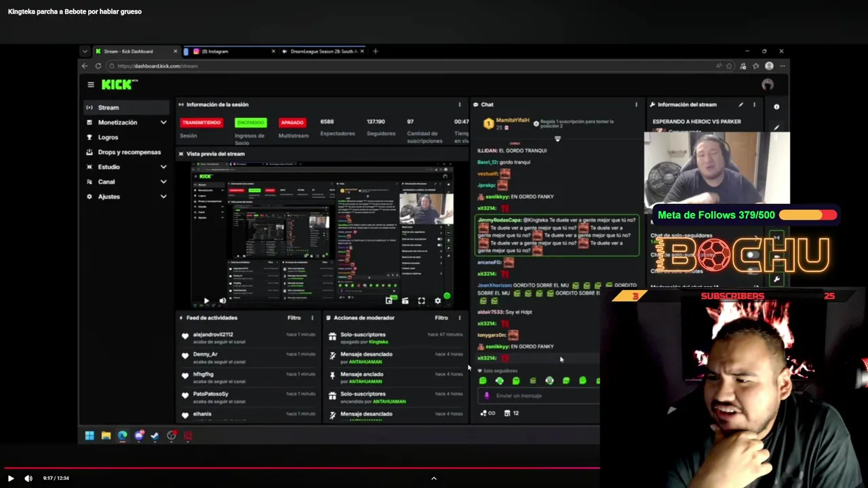Image resolution: width=868 pixels, height=488 pixels.
Task: Enter fullscreen in stream preview
Action: [421, 301]
